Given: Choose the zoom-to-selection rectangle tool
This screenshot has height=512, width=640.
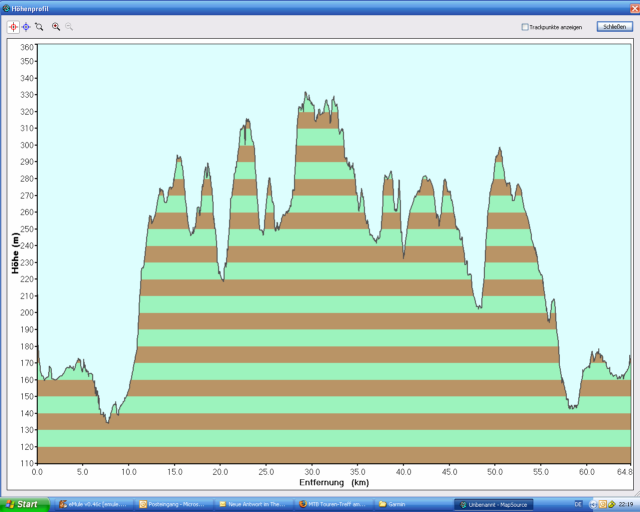Looking at the screenshot, I should tap(39, 27).
